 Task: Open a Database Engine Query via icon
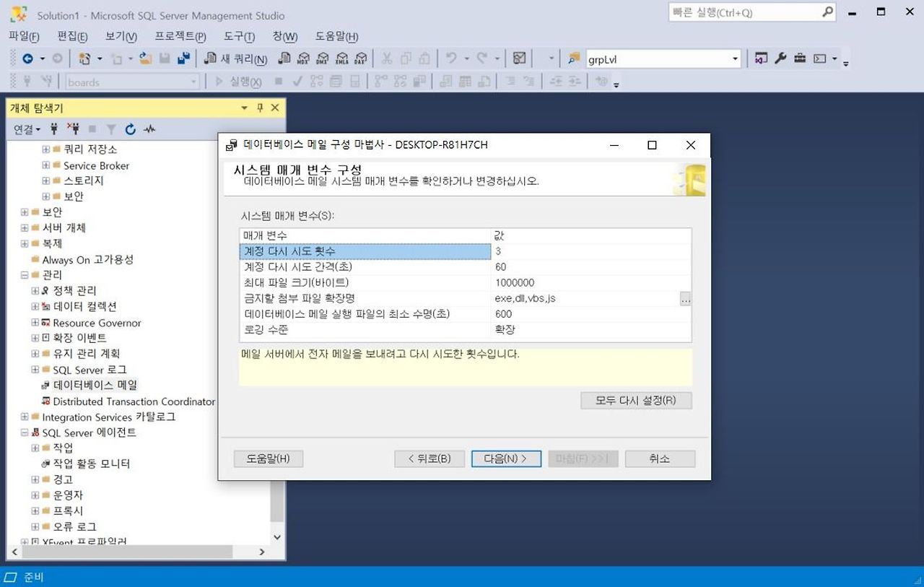[284, 59]
